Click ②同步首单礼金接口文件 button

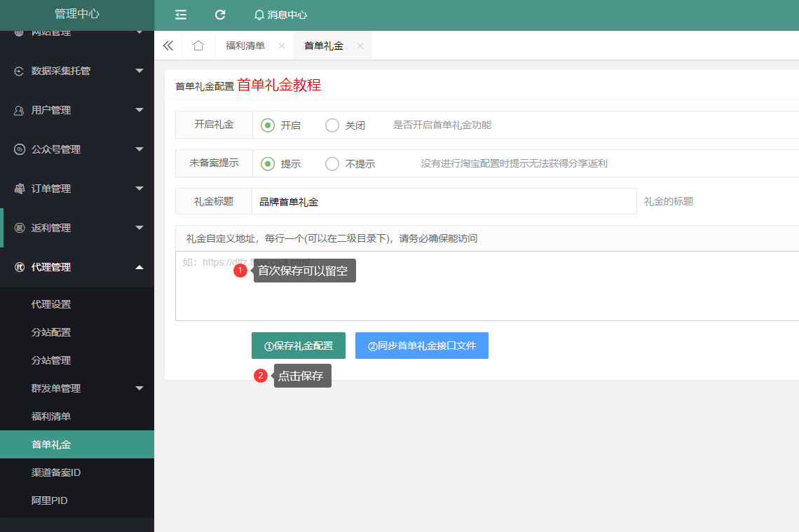coord(422,346)
